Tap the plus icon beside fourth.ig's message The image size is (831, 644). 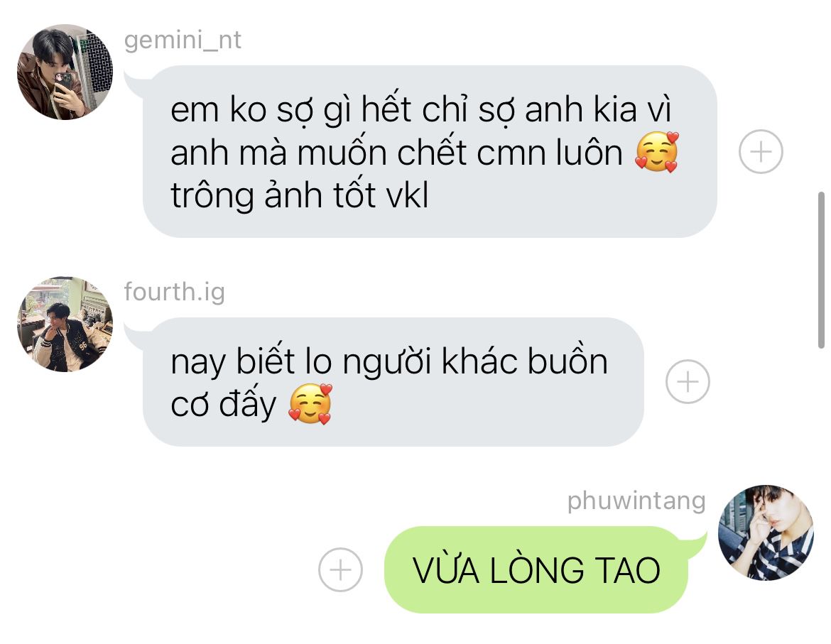688,381
